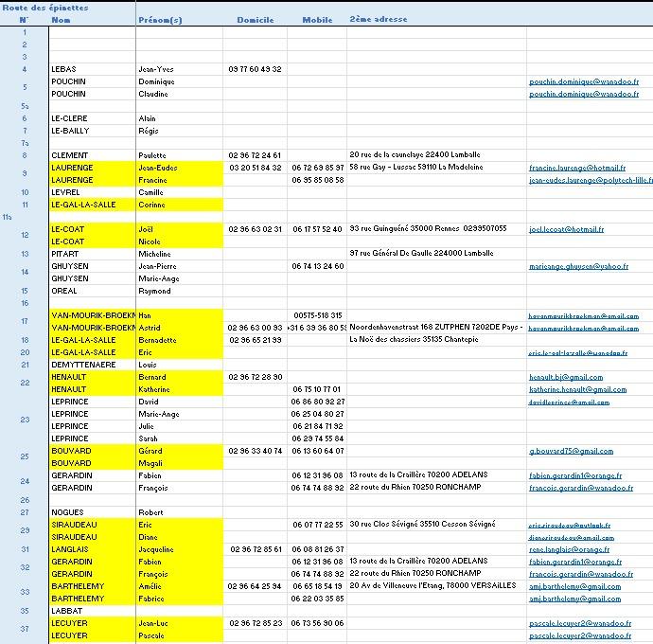Select home phone 03 20 51 84 32
The height and width of the screenshot is (644, 653).
click(x=256, y=168)
